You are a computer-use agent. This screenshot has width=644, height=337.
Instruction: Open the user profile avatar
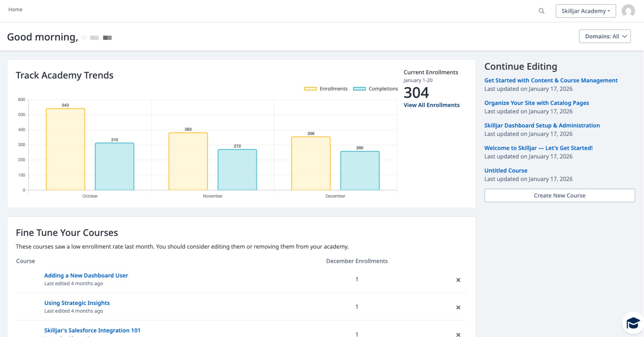click(x=628, y=11)
